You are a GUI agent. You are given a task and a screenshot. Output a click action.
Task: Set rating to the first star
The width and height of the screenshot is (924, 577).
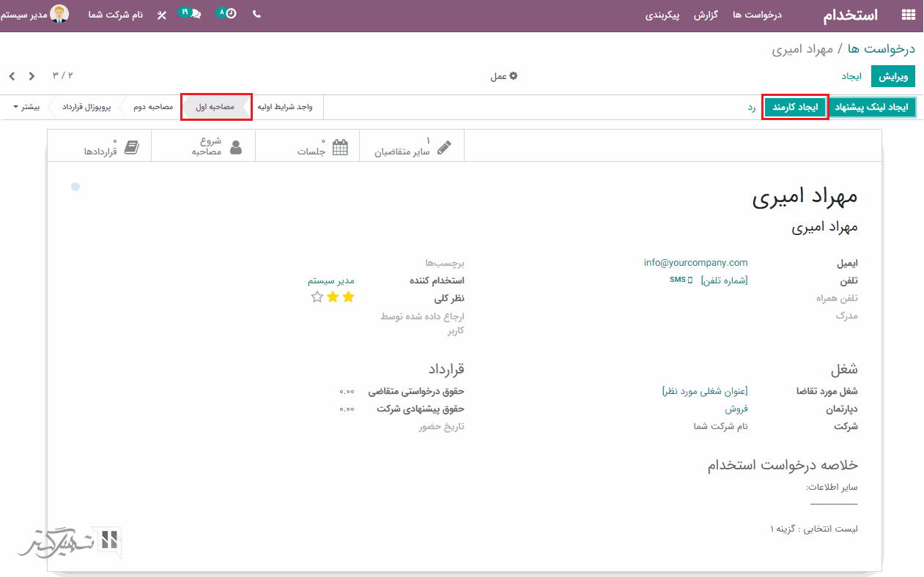pos(348,297)
